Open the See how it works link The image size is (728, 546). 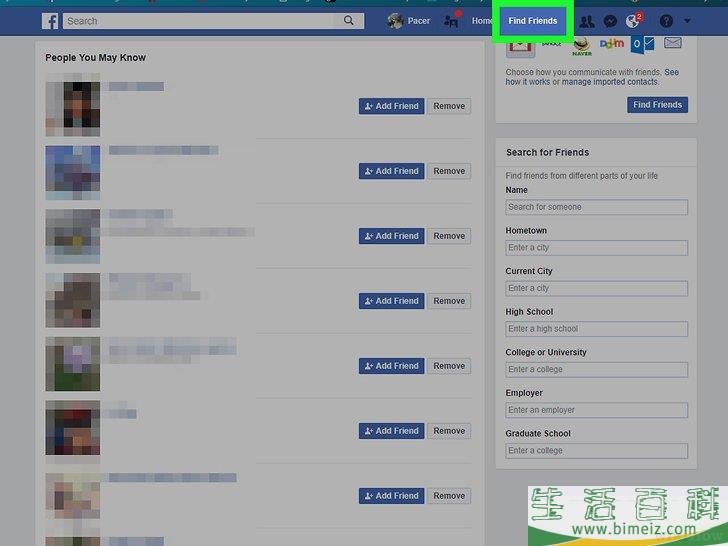tap(592, 77)
